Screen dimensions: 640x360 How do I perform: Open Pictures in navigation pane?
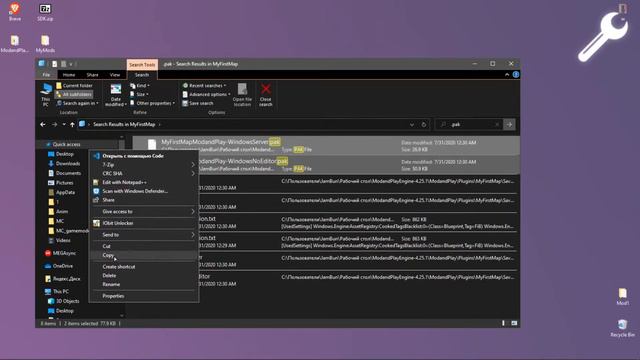pos(61,183)
